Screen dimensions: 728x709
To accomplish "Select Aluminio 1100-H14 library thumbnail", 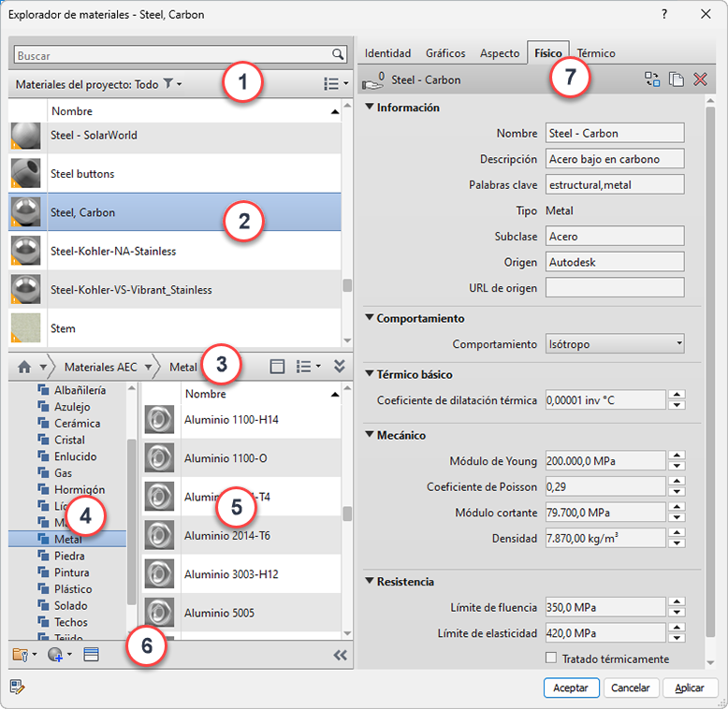I will 159,419.
